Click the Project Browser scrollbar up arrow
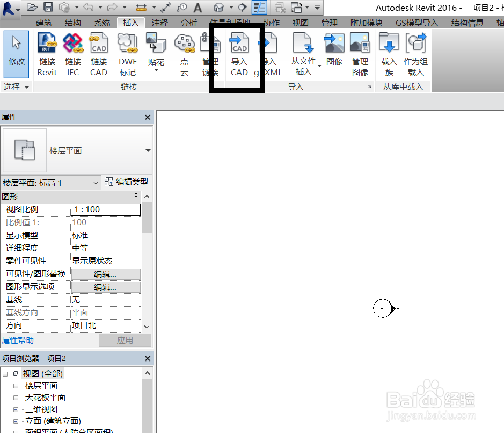Image resolution: width=504 pixels, height=433 pixels. [x=147, y=373]
